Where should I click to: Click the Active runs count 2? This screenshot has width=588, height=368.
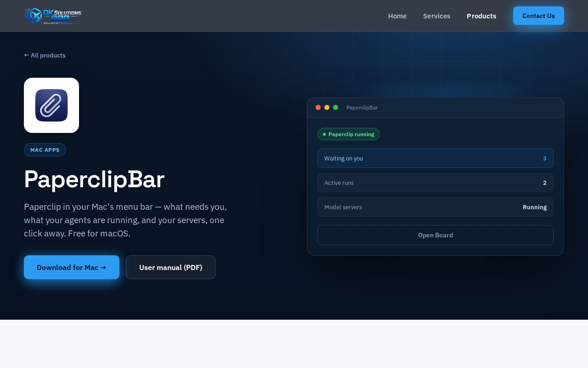(x=545, y=183)
